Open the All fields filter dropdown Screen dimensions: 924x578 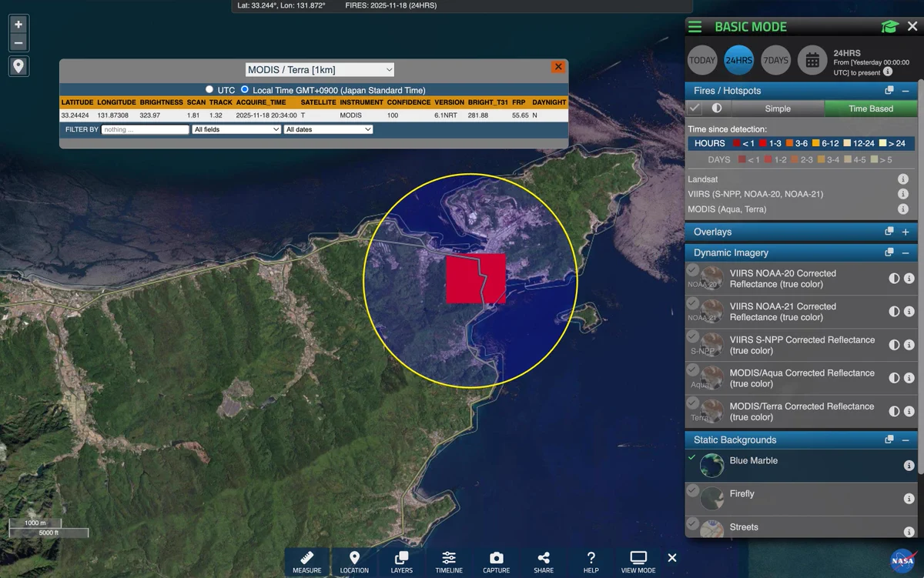(x=236, y=129)
